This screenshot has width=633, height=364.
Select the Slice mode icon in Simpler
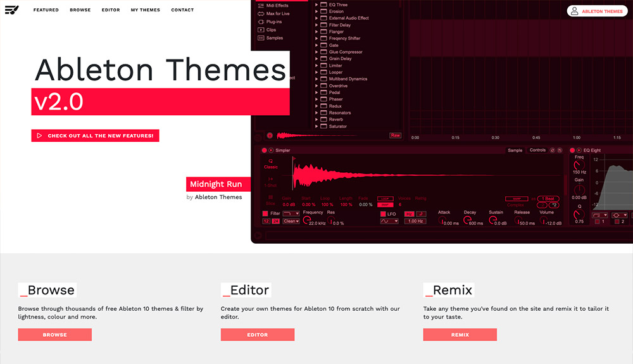[x=270, y=197]
